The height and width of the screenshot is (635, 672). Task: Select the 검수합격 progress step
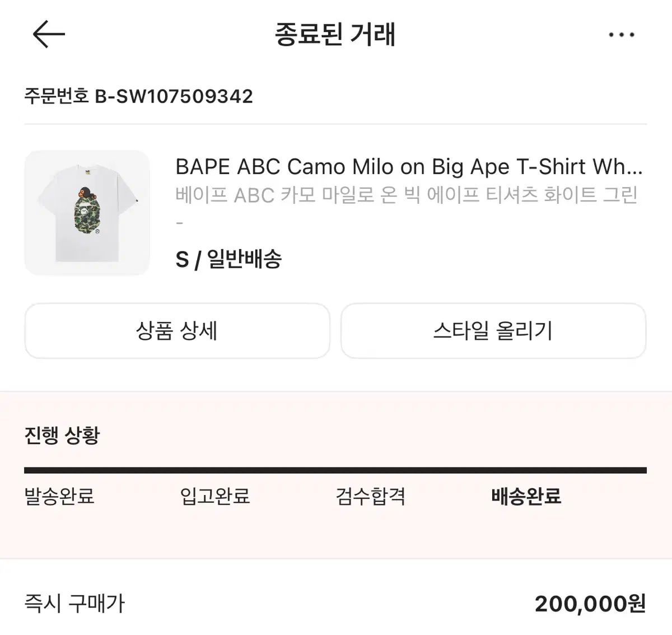coord(371,496)
